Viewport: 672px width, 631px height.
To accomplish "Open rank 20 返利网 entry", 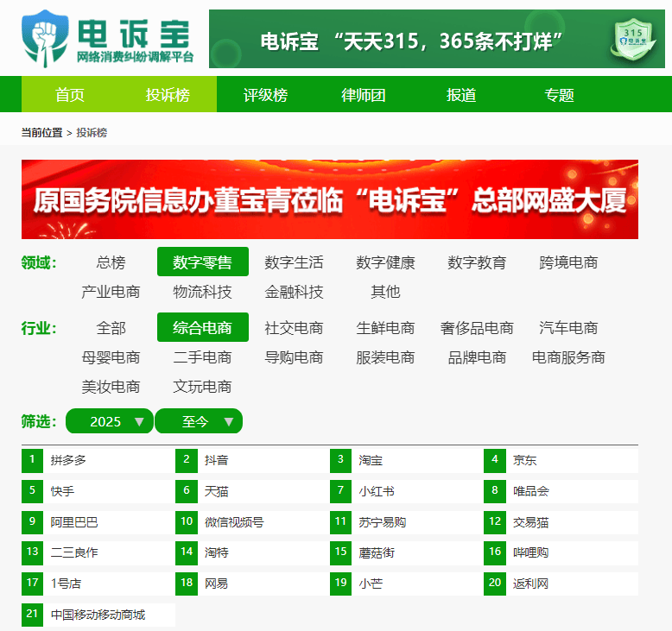I will (x=561, y=584).
